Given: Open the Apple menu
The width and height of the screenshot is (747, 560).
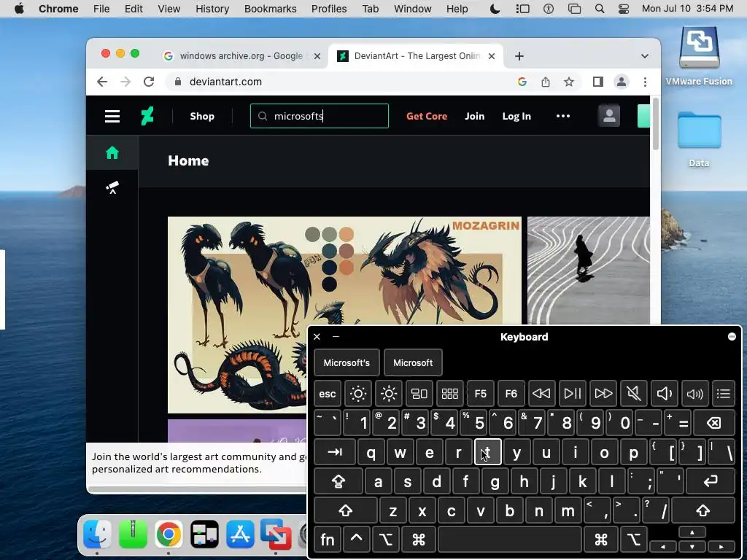Looking at the screenshot, I should pyautogui.click(x=19, y=9).
